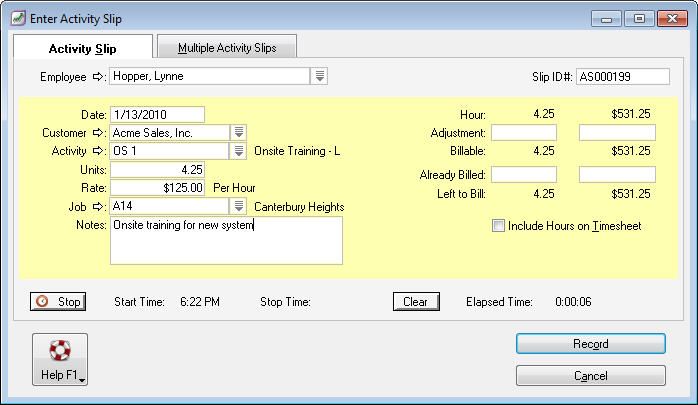Click the Employee lookup arrow icon
This screenshot has width=698, height=405.
[x=97, y=77]
